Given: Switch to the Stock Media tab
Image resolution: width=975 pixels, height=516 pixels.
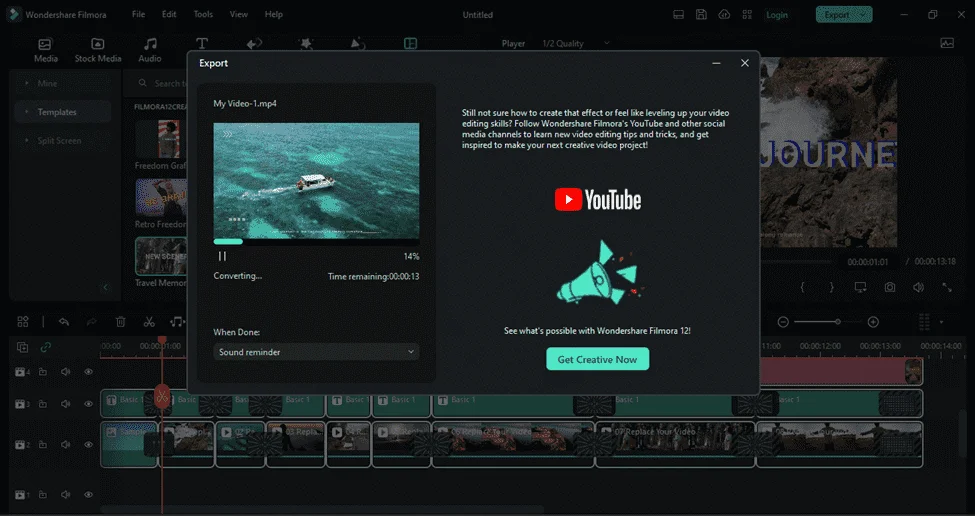Looking at the screenshot, I should 98,50.
